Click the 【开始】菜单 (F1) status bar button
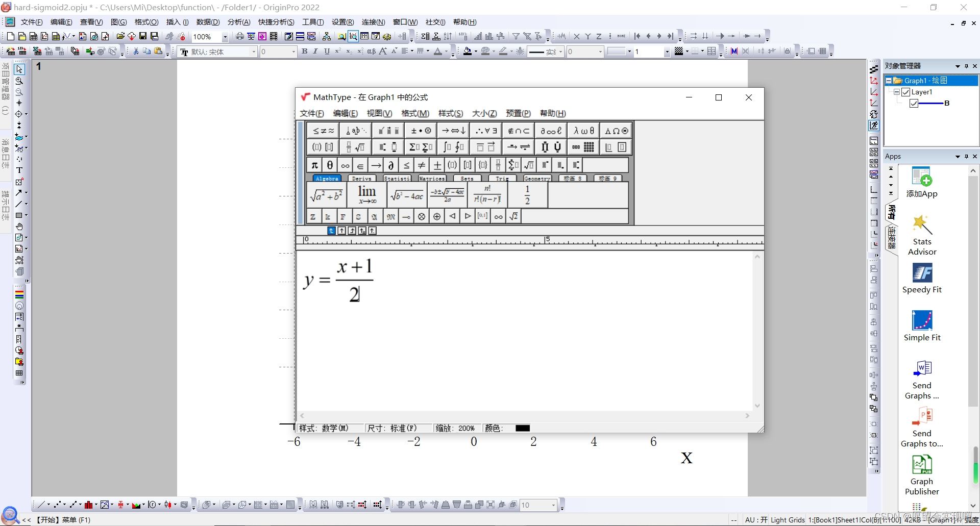980x526 pixels. pos(63,520)
